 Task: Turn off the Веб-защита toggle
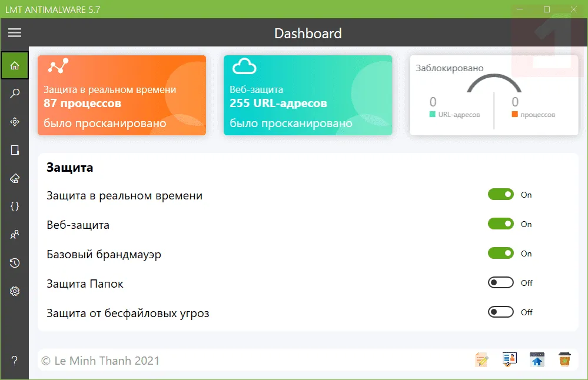[501, 224]
